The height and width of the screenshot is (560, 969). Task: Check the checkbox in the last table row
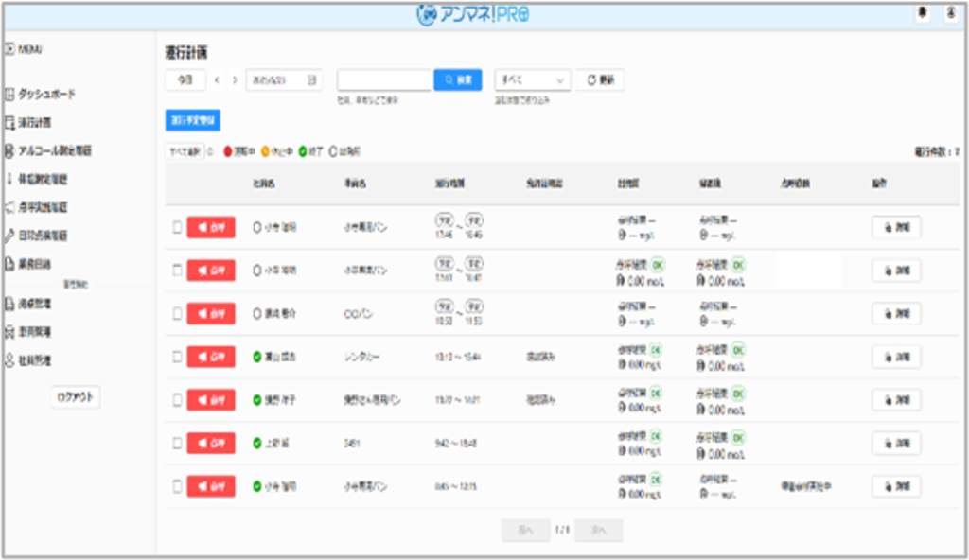(177, 486)
